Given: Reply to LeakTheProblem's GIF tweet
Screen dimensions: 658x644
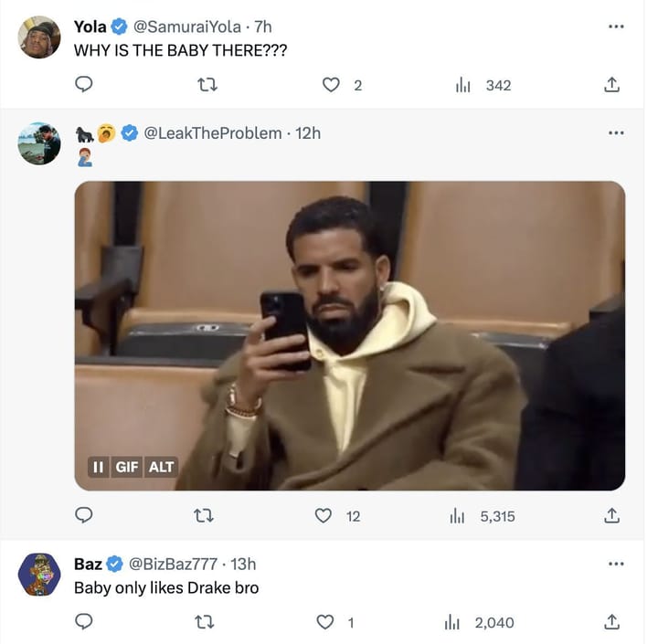Looking at the screenshot, I should 83,516.
